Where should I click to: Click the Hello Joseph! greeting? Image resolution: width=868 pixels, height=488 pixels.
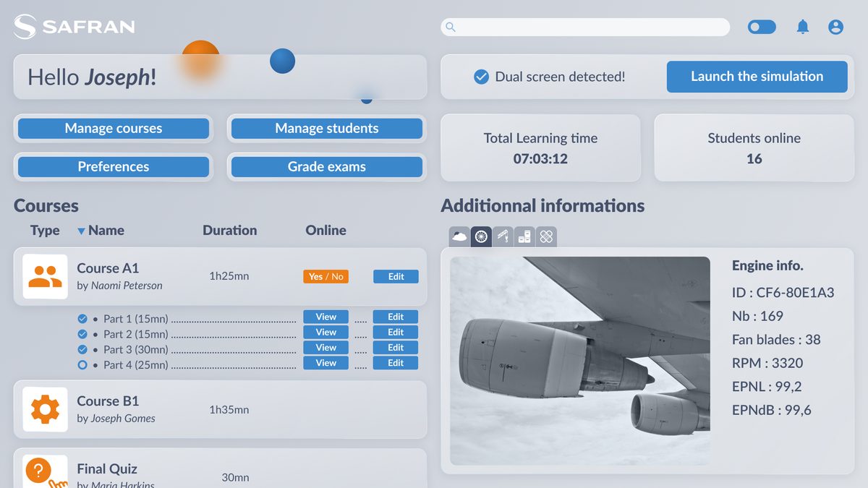92,77
